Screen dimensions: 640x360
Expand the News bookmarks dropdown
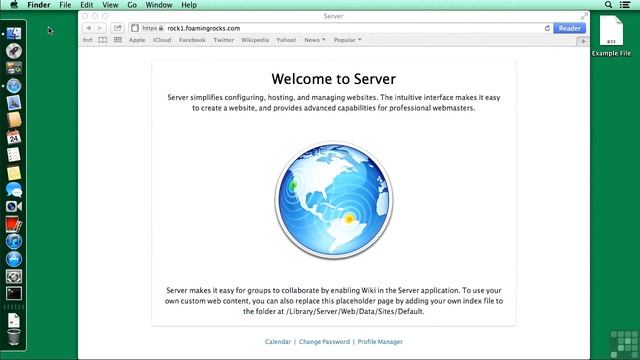[315, 40]
